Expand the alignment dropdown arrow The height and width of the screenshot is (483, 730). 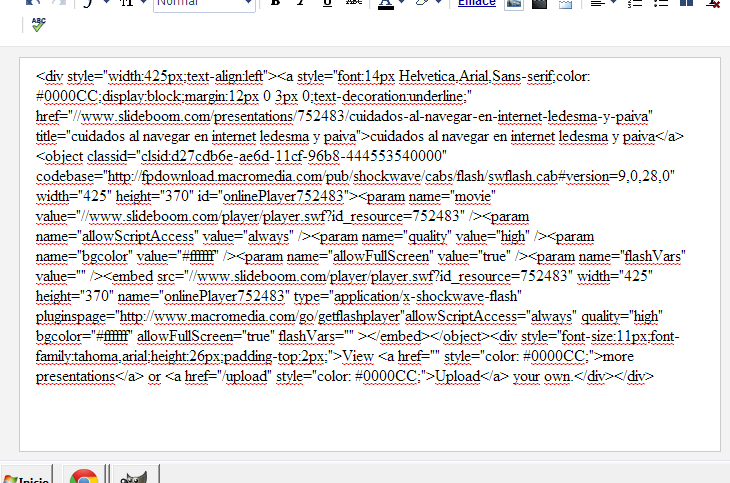(613, 2)
